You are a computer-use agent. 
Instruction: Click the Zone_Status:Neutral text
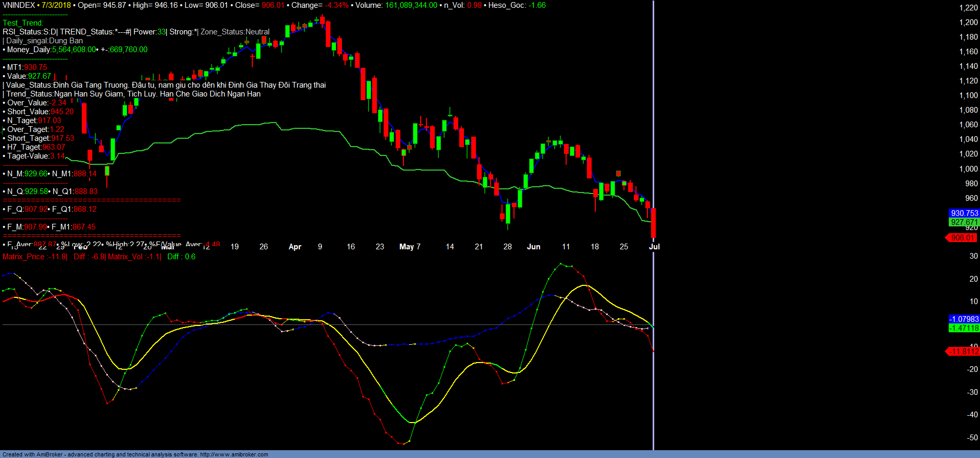click(x=235, y=32)
